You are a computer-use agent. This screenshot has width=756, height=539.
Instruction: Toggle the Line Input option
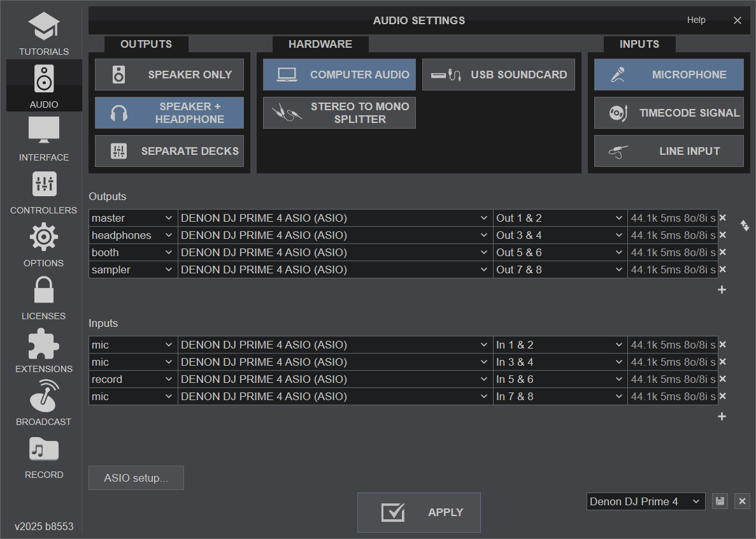click(x=669, y=151)
